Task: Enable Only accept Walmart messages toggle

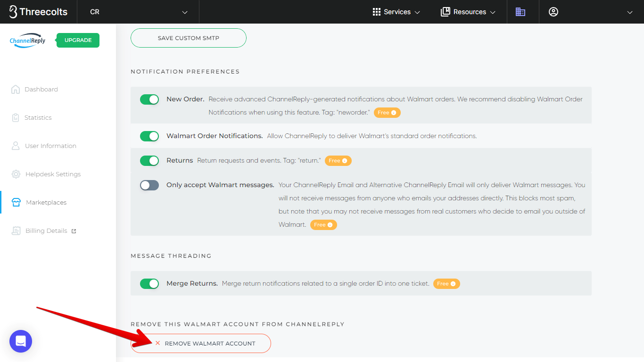Action: pos(149,185)
